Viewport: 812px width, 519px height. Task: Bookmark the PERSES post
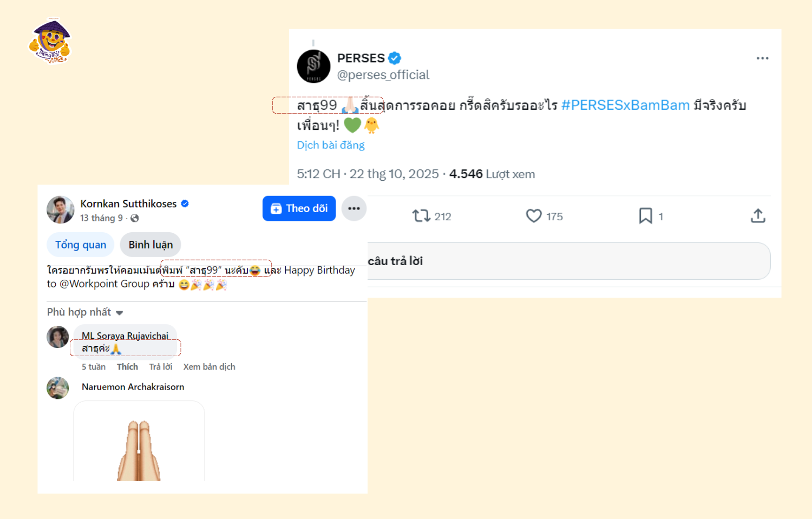click(x=645, y=216)
